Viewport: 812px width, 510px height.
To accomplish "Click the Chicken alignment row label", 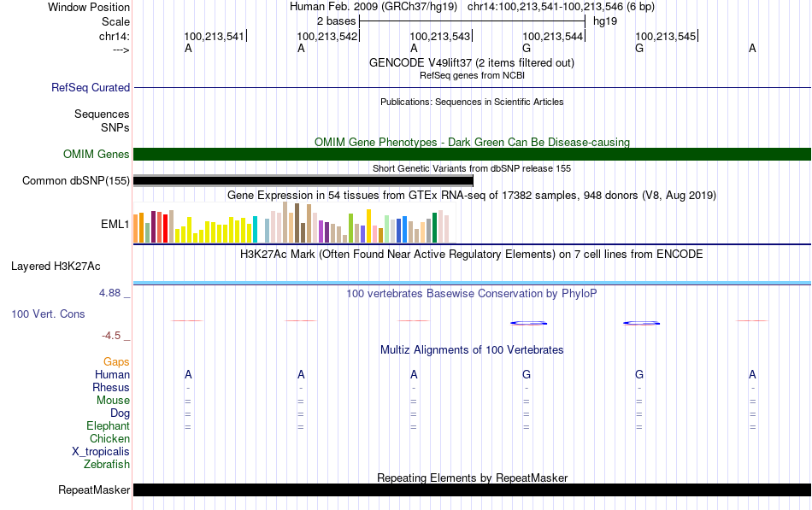I will click(109, 438).
